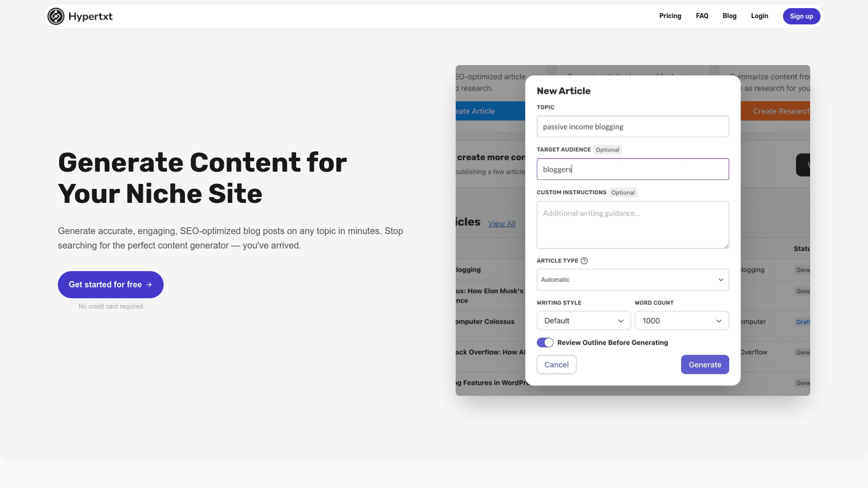The width and height of the screenshot is (868, 488).
Task: Click the View All link
Action: point(501,224)
